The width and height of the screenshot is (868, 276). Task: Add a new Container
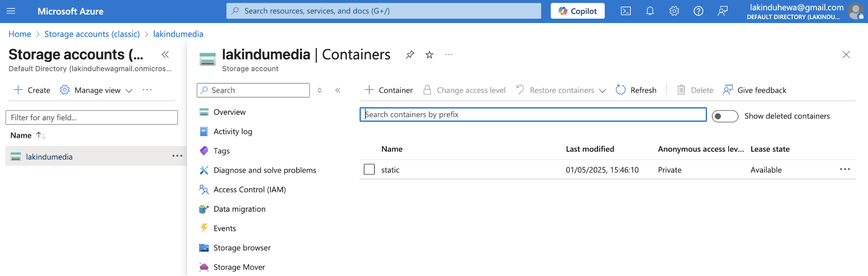(x=388, y=90)
